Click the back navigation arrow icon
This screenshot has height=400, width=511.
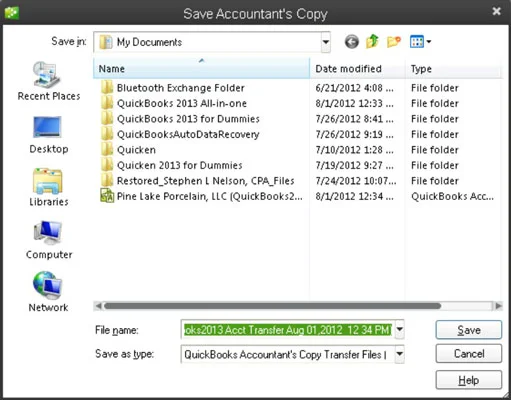click(351, 42)
